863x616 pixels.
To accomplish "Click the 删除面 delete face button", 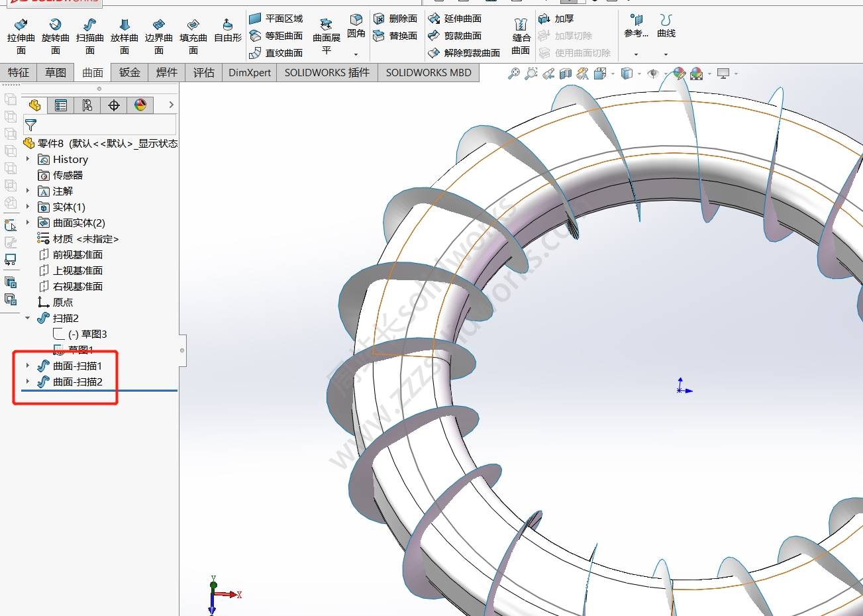I will (395, 19).
